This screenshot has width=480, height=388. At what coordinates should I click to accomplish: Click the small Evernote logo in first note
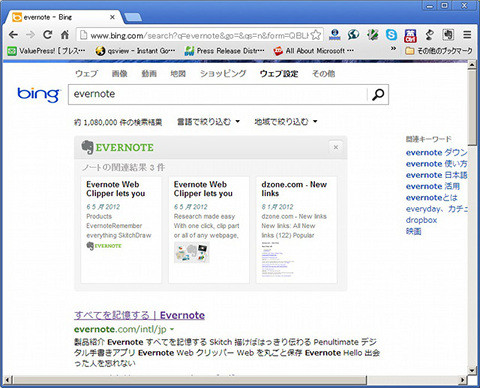104,246
